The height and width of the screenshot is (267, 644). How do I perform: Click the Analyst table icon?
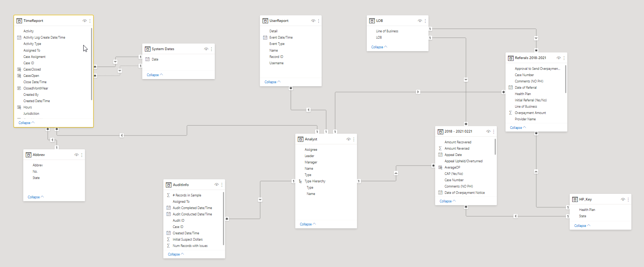click(301, 139)
